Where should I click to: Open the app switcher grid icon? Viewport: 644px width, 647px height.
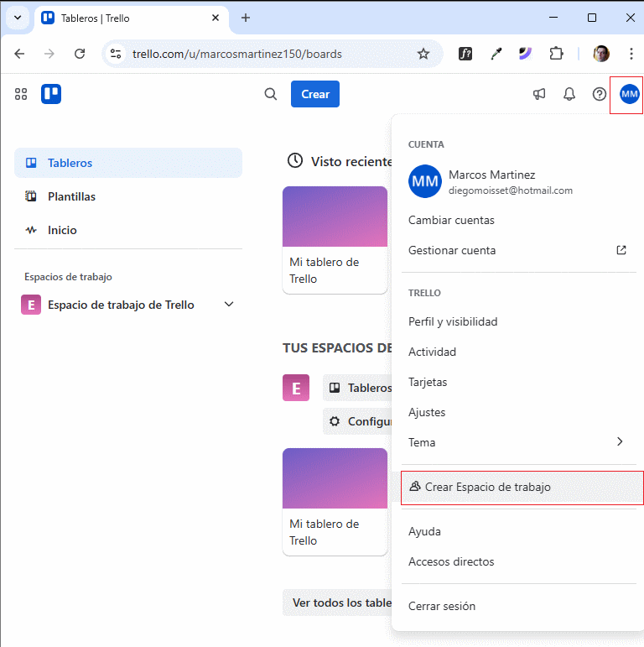pyautogui.click(x=21, y=94)
